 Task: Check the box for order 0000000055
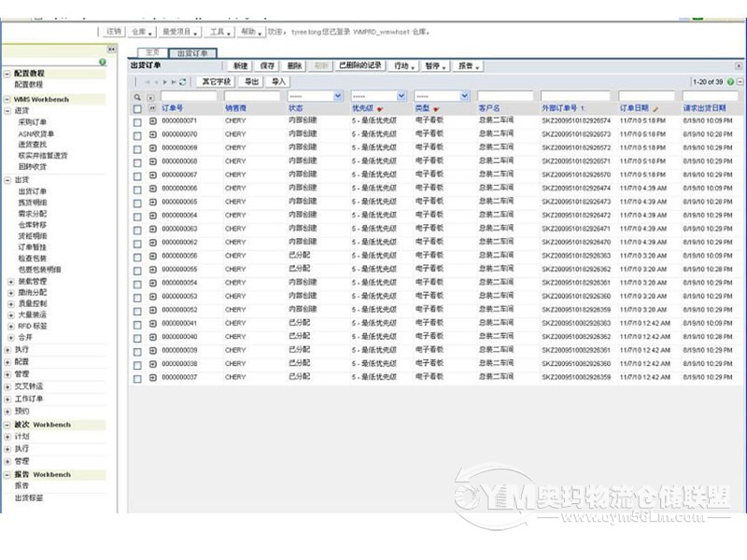[x=137, y=271]
